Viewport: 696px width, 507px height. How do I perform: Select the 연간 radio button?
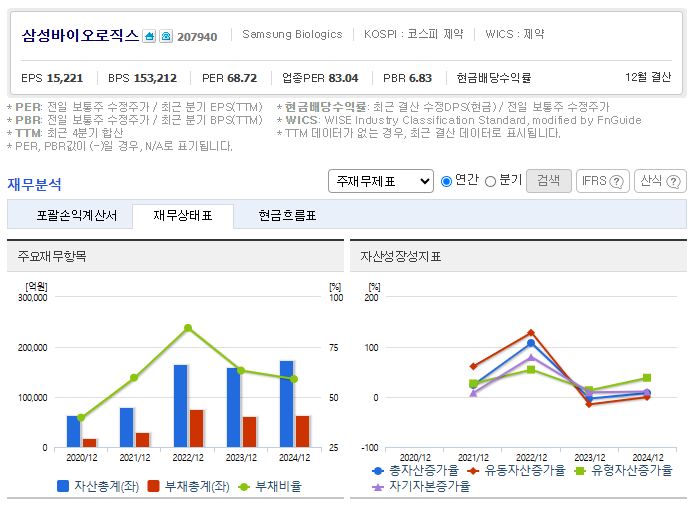pyautogui.click(x=447, y=181)
